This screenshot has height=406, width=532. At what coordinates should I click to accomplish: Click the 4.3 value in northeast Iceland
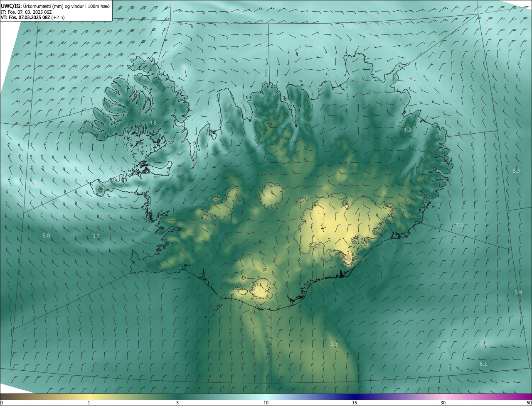pyautogui.click(x=407, y=130)
